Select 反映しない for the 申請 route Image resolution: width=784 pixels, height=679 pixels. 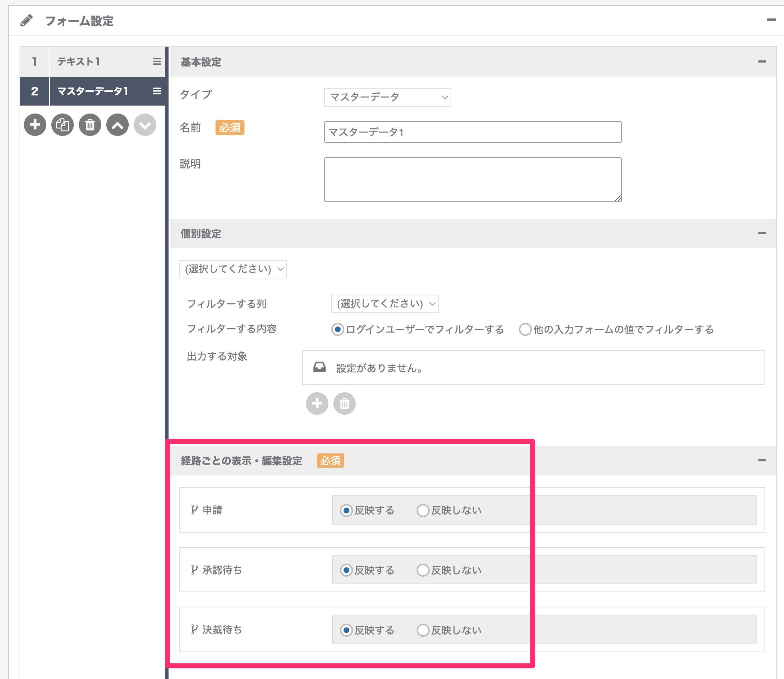tap(422, 511)
